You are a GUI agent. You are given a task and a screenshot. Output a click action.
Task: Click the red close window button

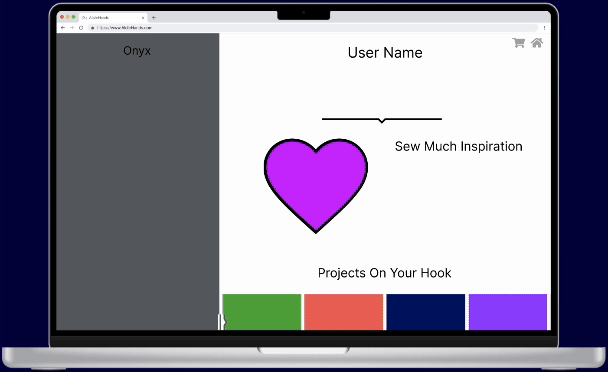coord(62,17)
